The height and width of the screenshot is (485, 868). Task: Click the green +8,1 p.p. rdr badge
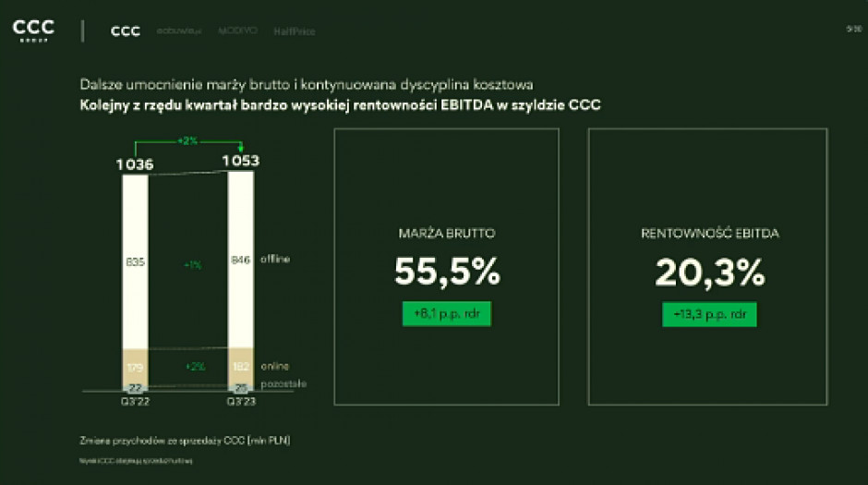pos(447,313)
